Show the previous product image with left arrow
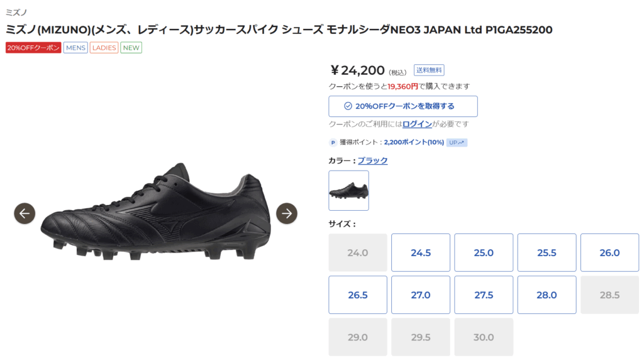The height and width of the screenshot is (360, 644). click(x=25, y=213)
